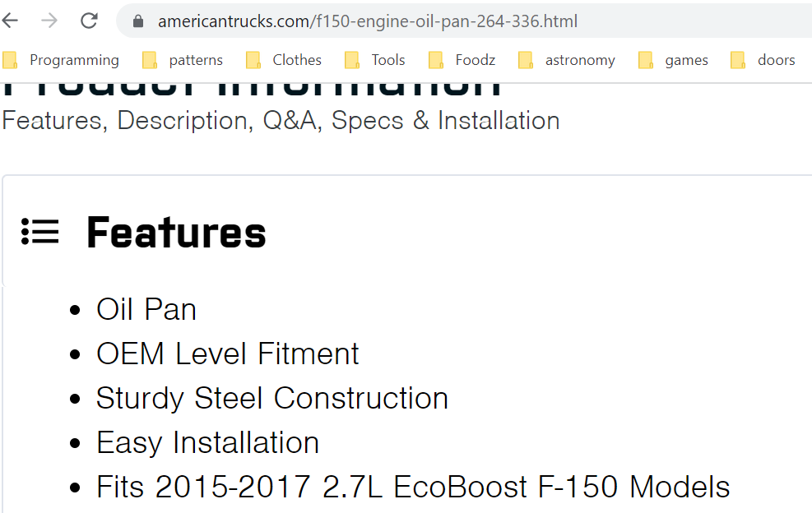
Task: Click the browser forward arrow
Action: pos(49,21)
